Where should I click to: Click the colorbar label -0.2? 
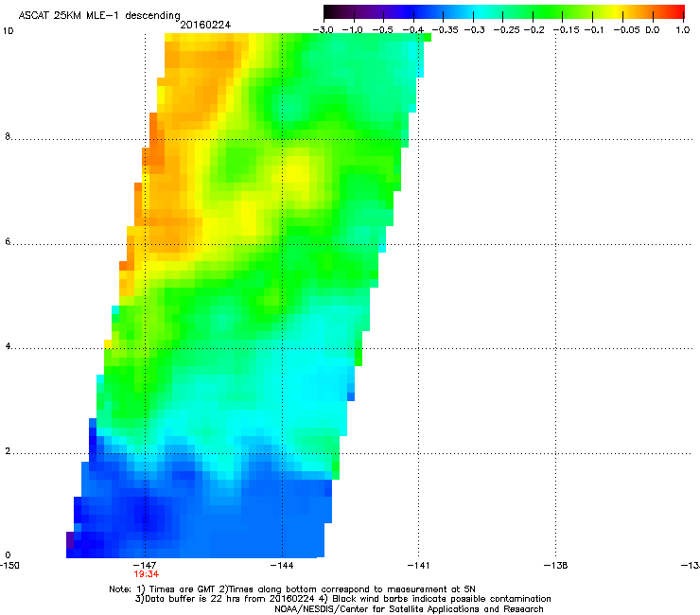(534, 30)
